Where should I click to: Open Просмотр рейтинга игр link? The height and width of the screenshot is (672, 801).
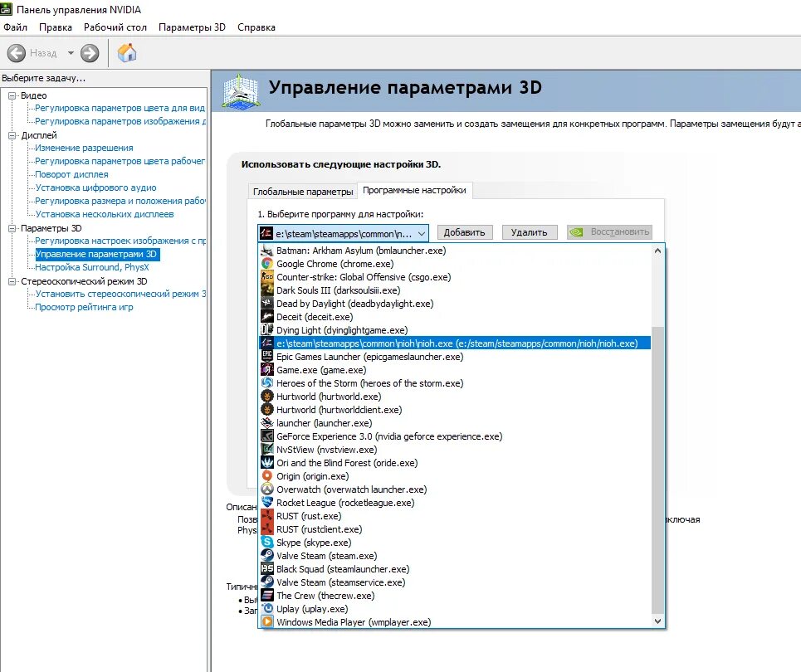(84, 307)
